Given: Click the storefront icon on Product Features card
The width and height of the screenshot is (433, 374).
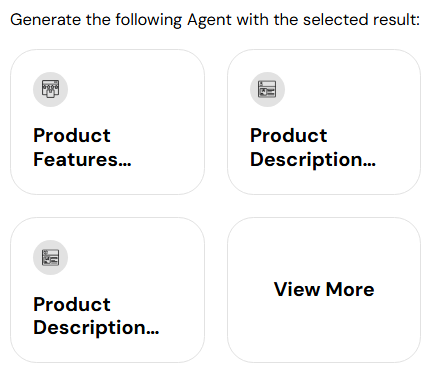Looking at the screenshot, I should pos(50,89).
